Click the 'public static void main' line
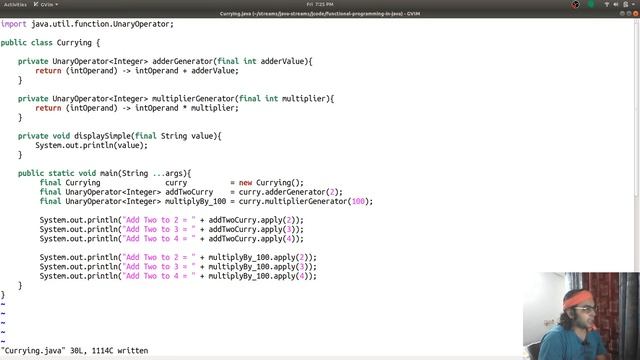The width and height of the screenshot is (640, 360). (104, 173)
